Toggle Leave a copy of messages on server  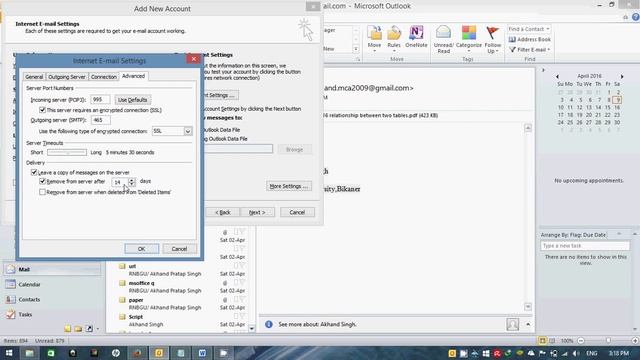[34, 172]
